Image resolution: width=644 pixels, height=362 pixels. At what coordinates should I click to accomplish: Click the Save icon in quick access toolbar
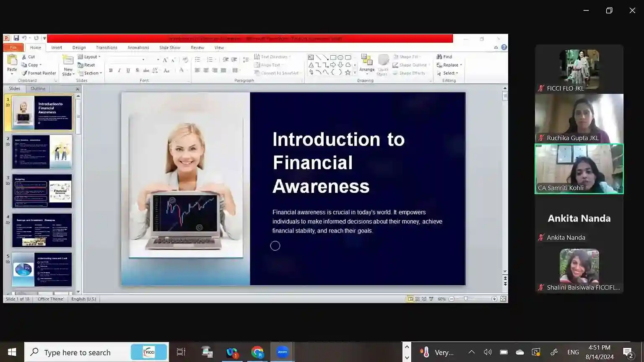click(16, 38)
